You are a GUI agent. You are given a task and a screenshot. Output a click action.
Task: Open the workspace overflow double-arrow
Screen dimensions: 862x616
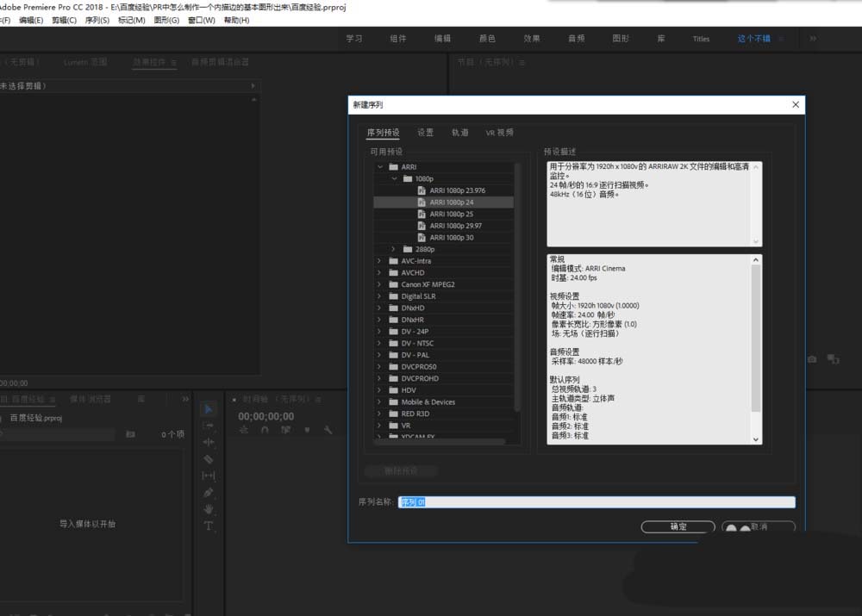tap(813, 39)
